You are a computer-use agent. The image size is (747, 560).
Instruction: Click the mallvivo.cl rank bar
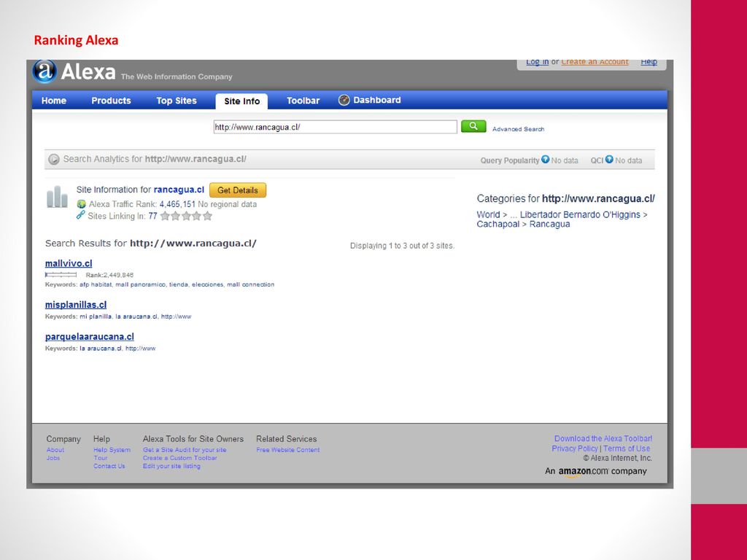[61, 275]
